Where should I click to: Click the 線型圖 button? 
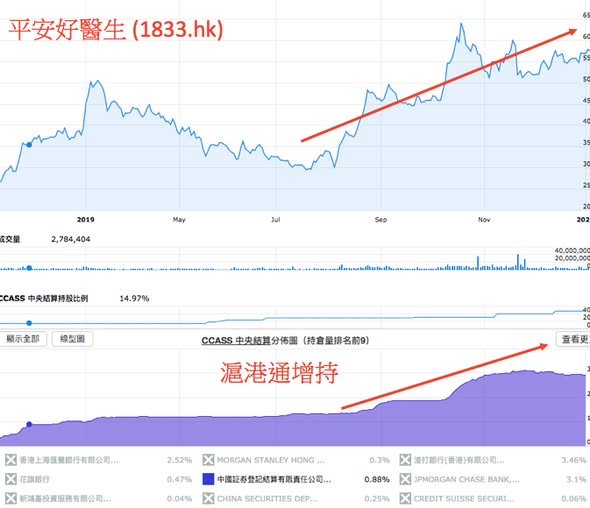coord(72,339)
